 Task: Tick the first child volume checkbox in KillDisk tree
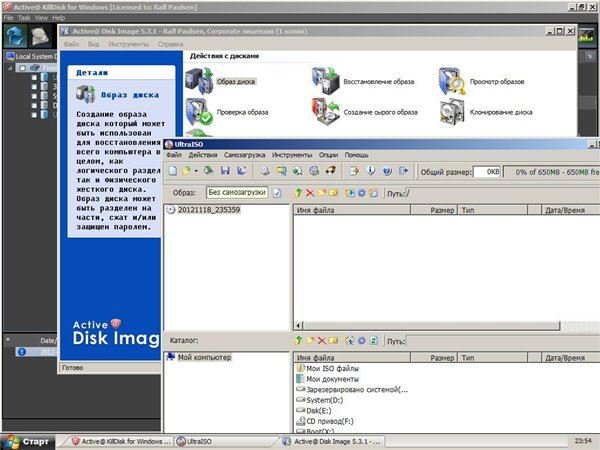[34, 77]
